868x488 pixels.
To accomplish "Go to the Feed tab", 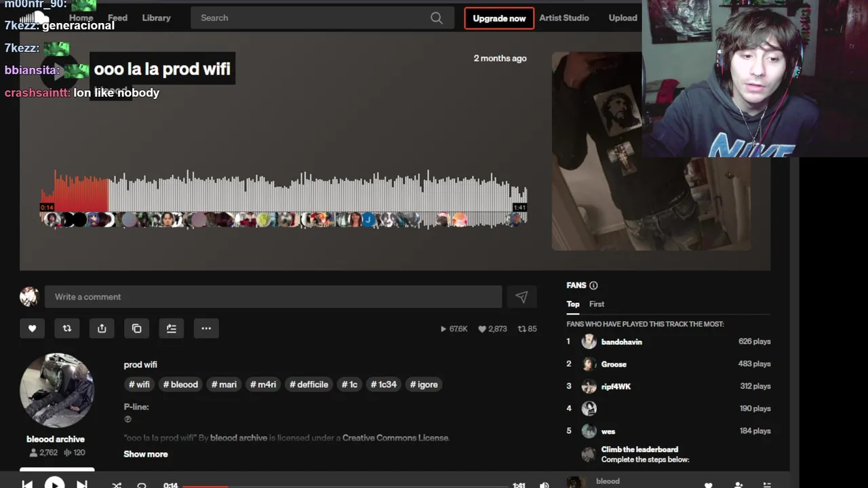I will pyautogui.click(x=117, y=18).
